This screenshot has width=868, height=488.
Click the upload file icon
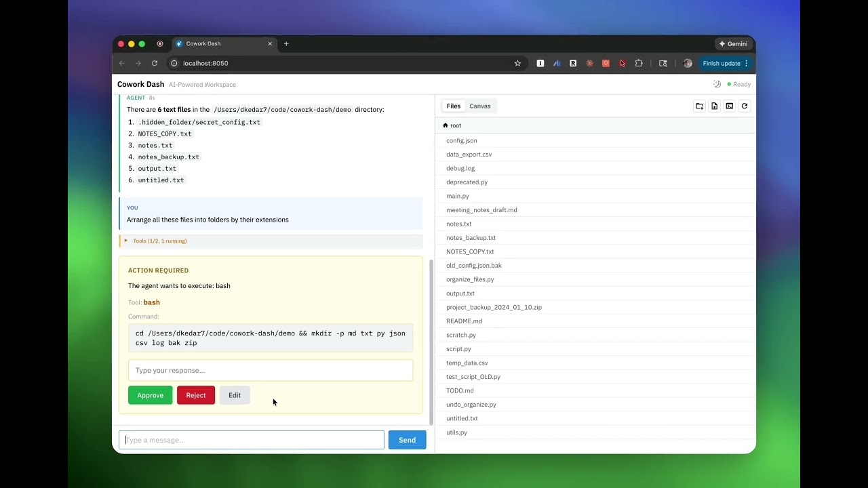(x=714, y=106)
